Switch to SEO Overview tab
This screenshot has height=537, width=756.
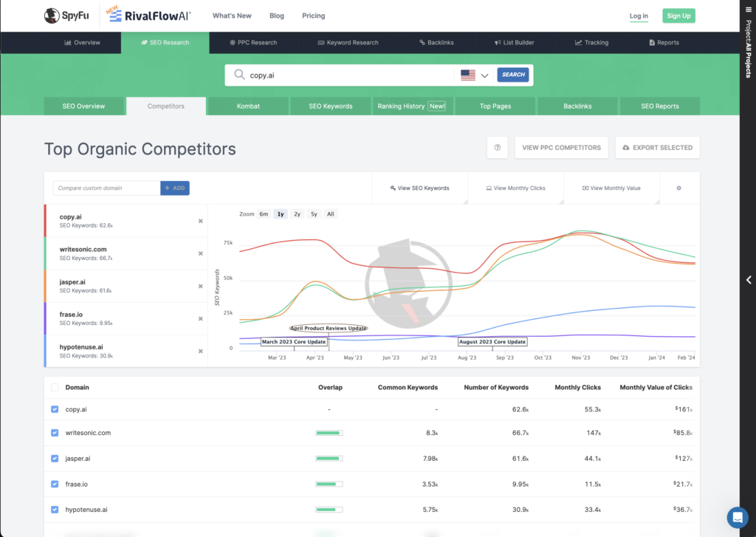[83, 106]
